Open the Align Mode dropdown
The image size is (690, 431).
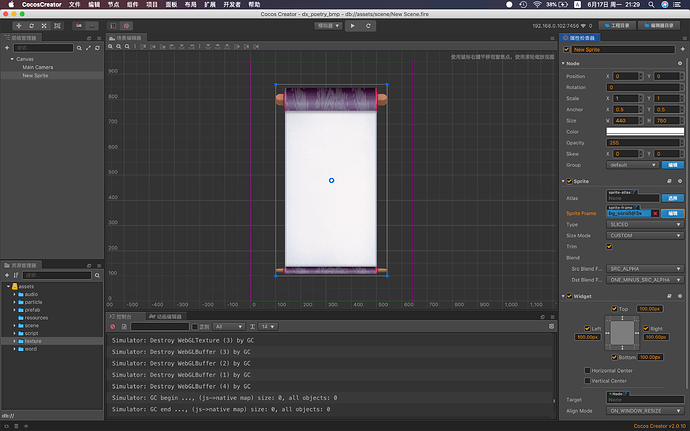(644, 411)
